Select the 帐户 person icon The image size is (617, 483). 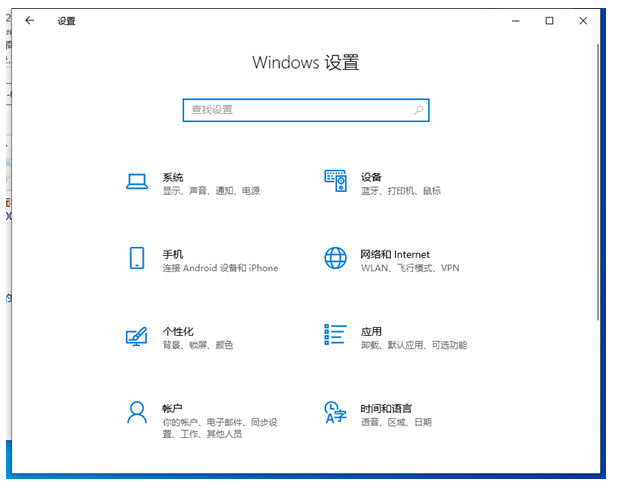[137, 412]
